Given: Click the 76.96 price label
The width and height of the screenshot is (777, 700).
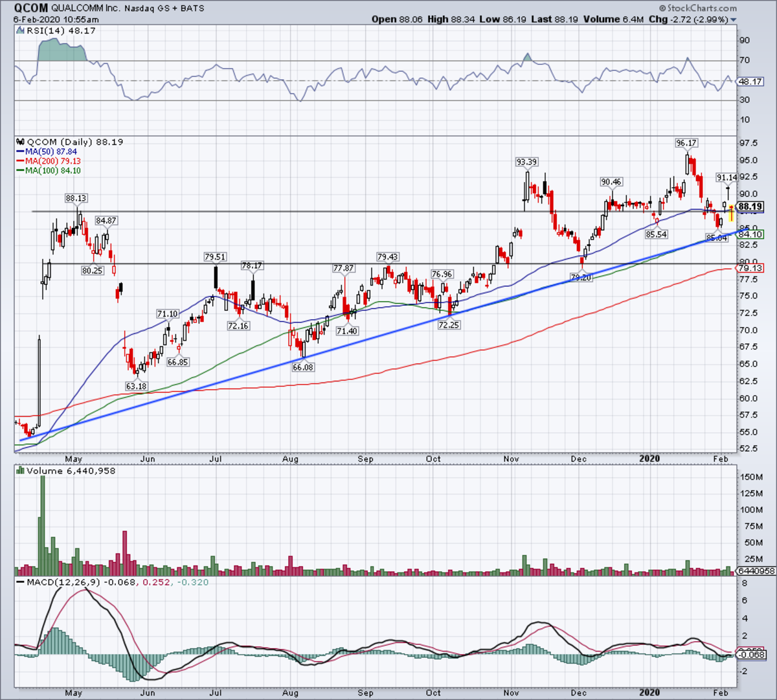Looking at the screenshot, I should point(442,274).
